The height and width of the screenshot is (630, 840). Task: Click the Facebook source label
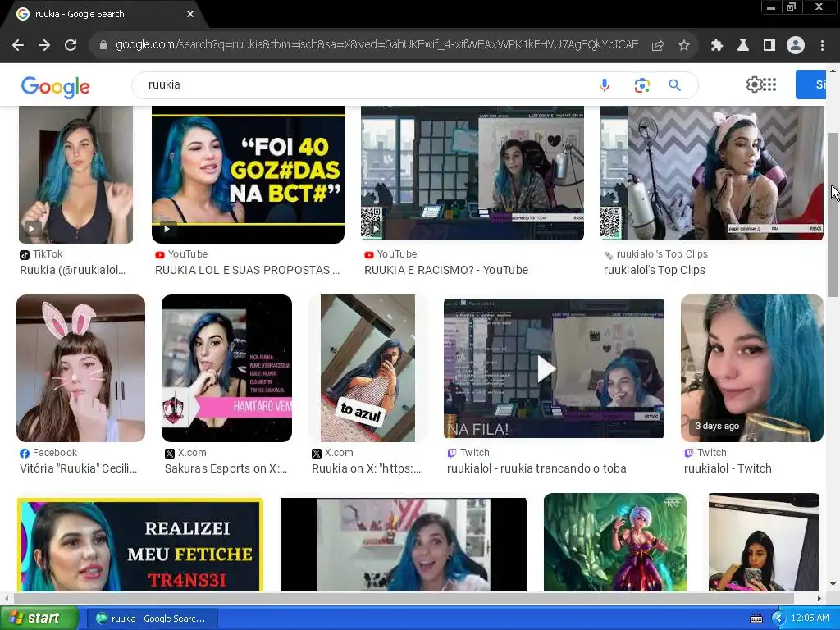tap(48, 453)
